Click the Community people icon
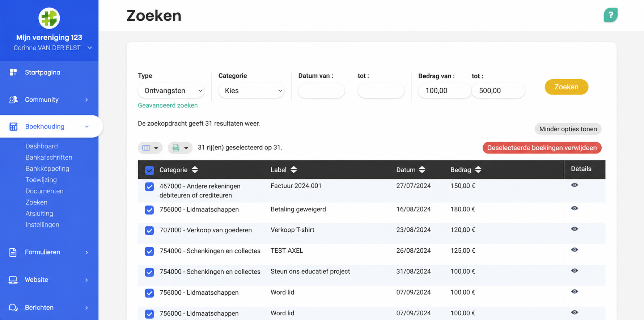The image size is (644, 320). (13, 100)
